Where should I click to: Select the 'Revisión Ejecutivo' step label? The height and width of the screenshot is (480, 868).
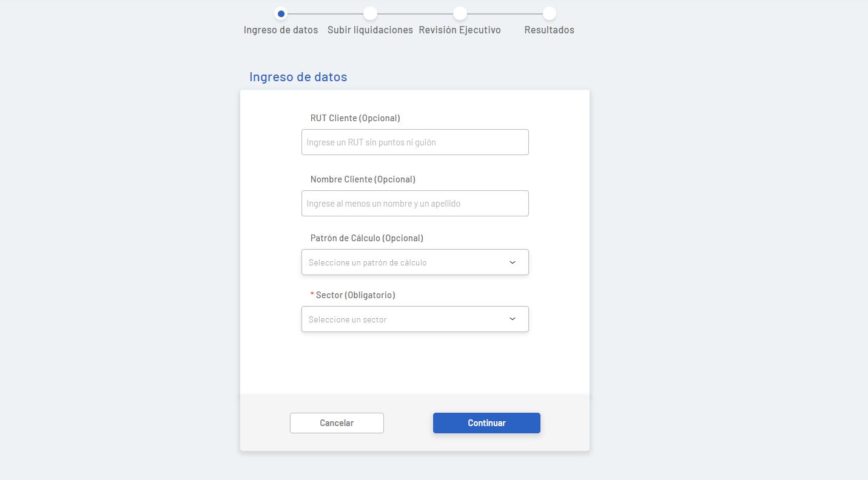(460, 30)
